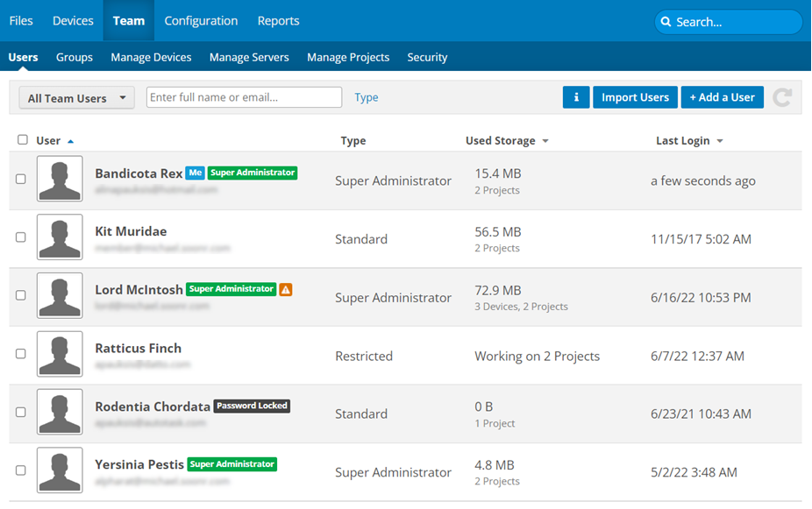
Task: Tick the select-all users checkbox in header
Action: (23, 140)
